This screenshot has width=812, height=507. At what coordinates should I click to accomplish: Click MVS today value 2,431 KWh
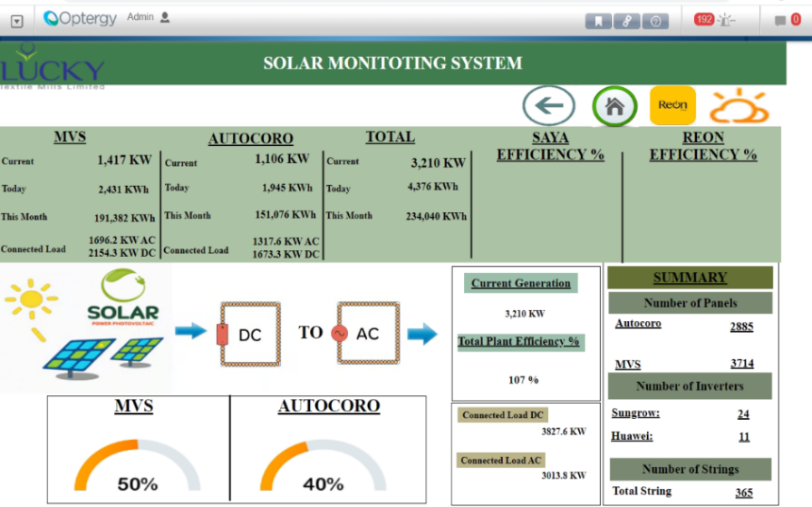[x=123, y=190]
